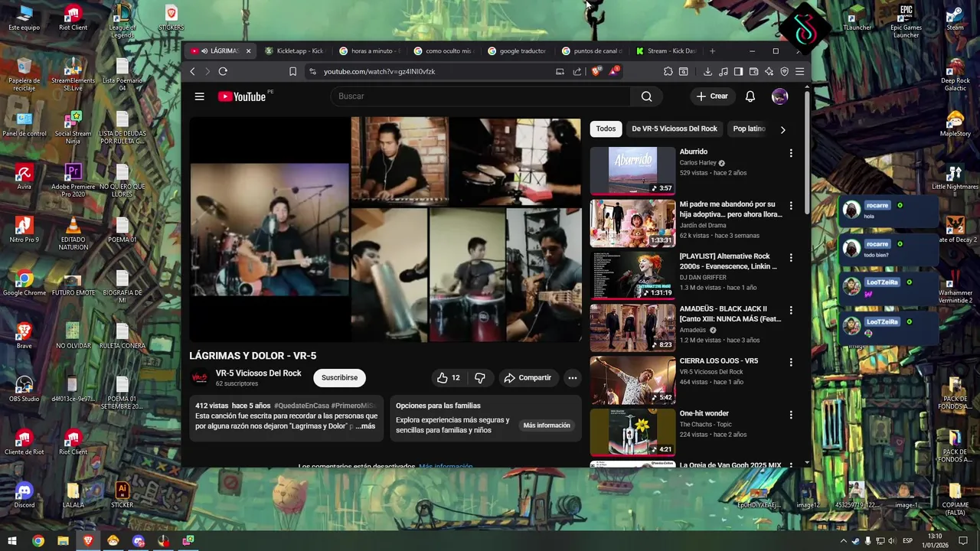Image resolution: width=980 pixels, height=551 pixels.
Task: Switch to google traductor tab
Action: click(518, 51)
